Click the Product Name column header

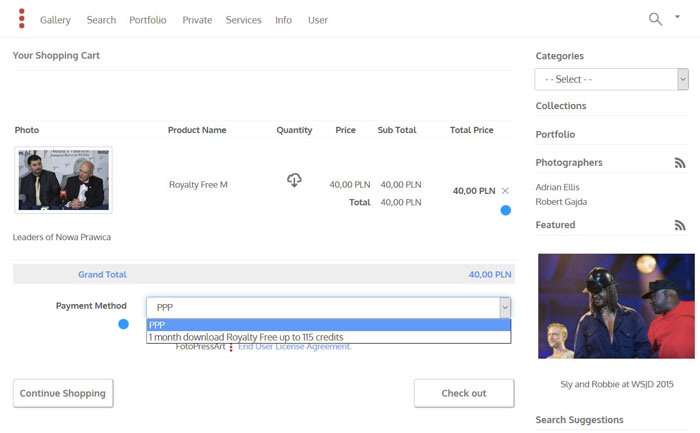tap(197, 130)
